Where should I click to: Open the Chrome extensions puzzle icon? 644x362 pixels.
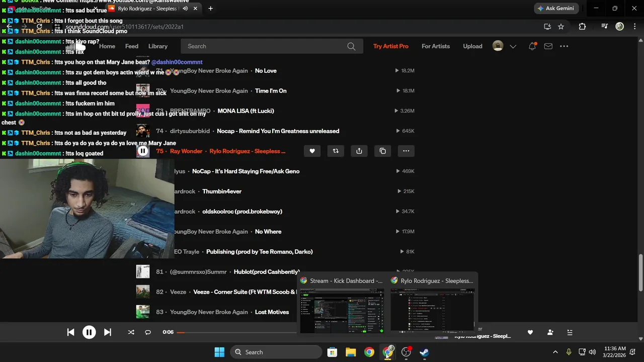[x=582, y=27]
